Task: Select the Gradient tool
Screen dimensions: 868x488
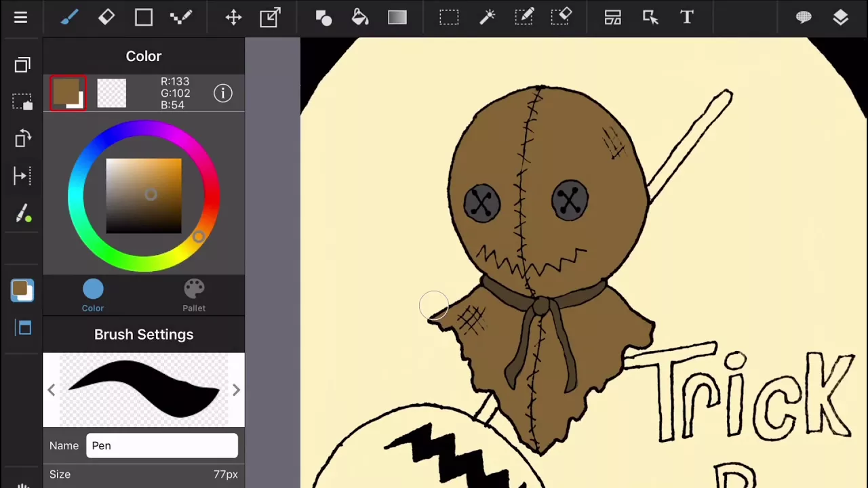Action: (397, 18)
